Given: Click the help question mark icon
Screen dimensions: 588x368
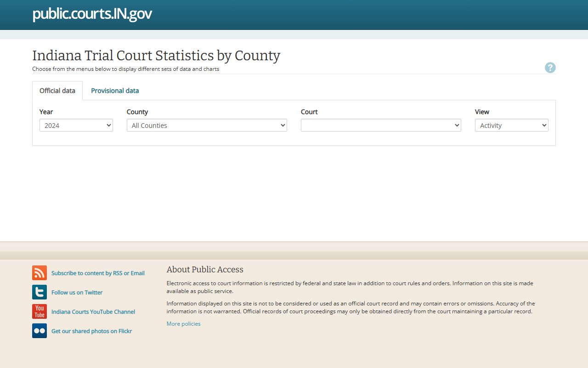Looking at the screenshot, I should coord(550,68).
